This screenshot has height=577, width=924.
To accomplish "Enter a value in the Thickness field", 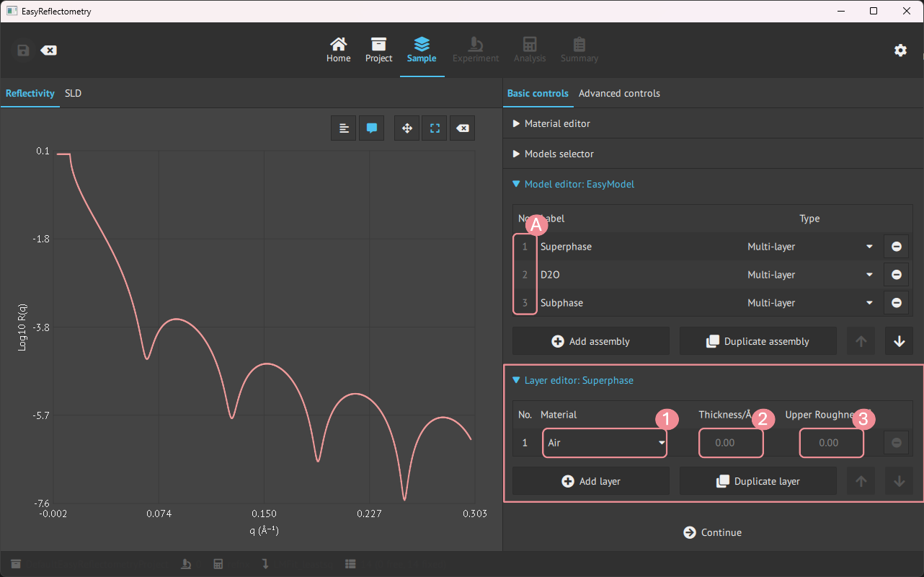I will [731, 443].
